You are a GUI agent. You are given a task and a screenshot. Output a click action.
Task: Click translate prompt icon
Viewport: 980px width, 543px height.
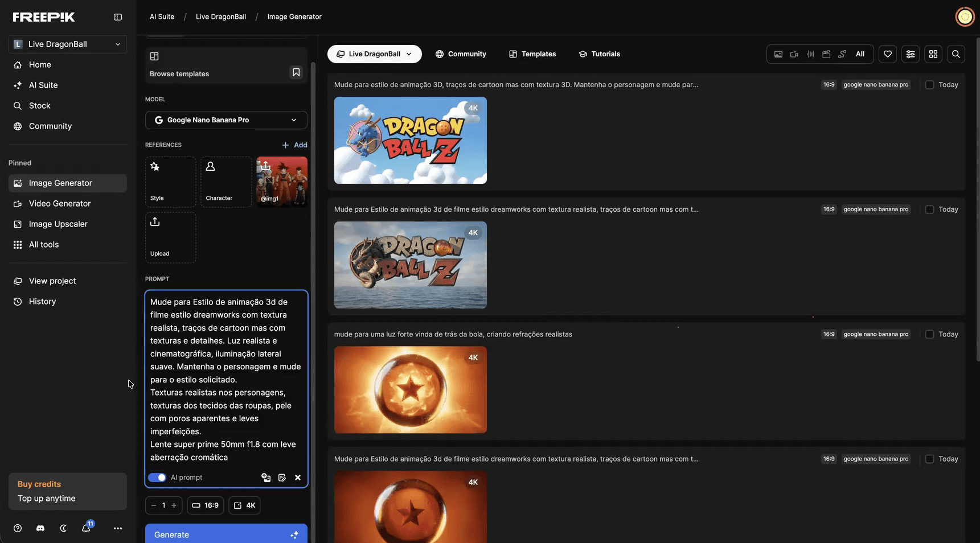coord(266,478)
